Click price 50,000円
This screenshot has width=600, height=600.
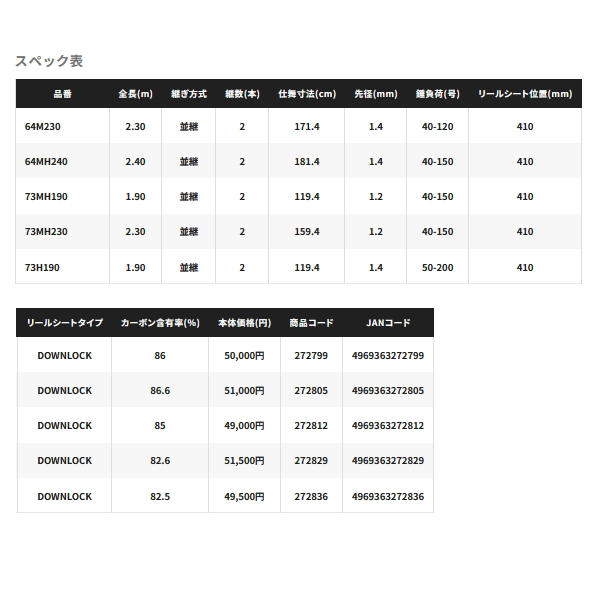pyautogui.click(x=245, y=355)
